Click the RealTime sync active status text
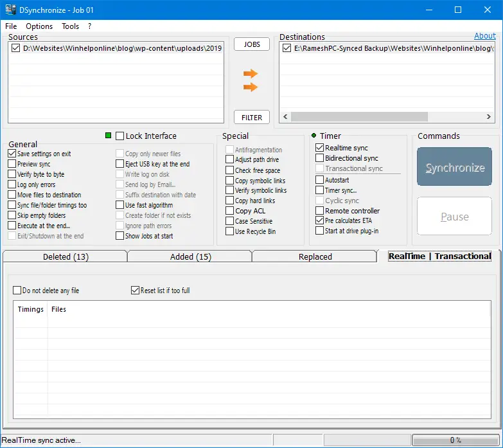Image resolution: width=503 pixels, height=448 pixels. [41, 440]
